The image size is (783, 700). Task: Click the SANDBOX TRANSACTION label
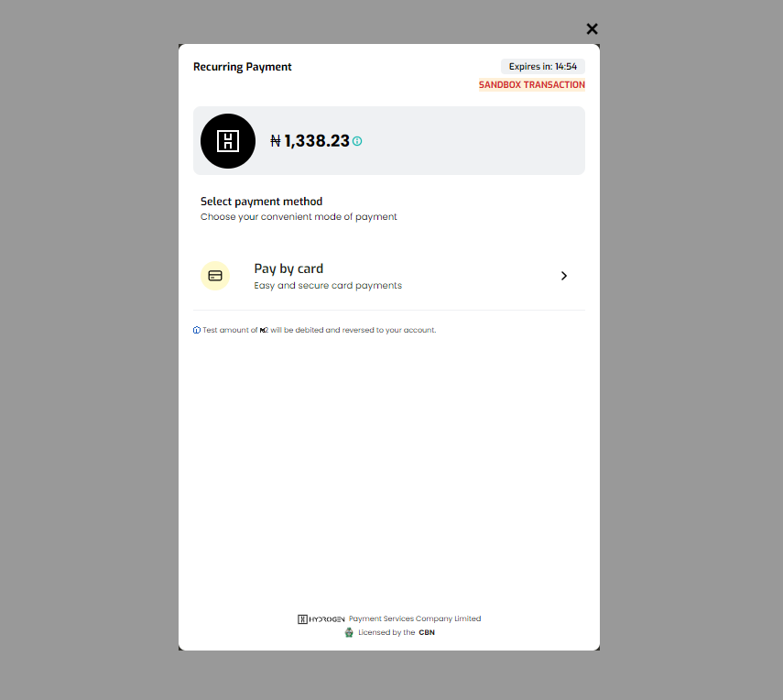click(x=532, y=85)
